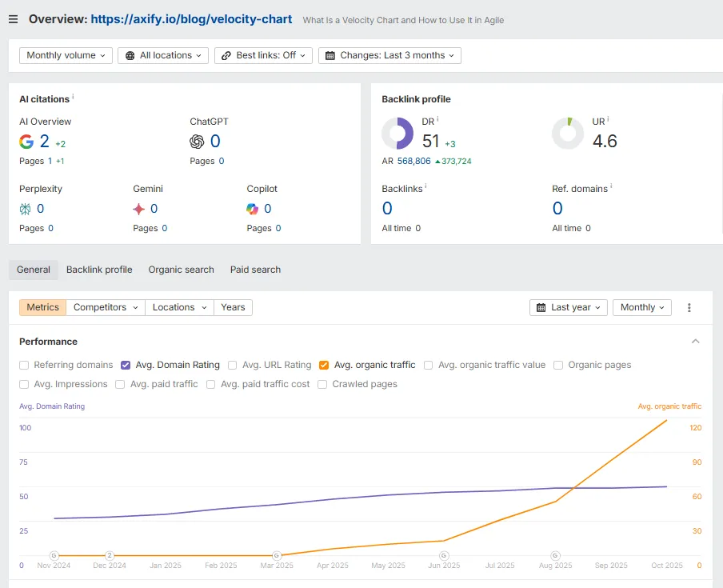Open the axify.io velocity-chart URL link
The height and width of the screenshot is (588, 723).
191,19
